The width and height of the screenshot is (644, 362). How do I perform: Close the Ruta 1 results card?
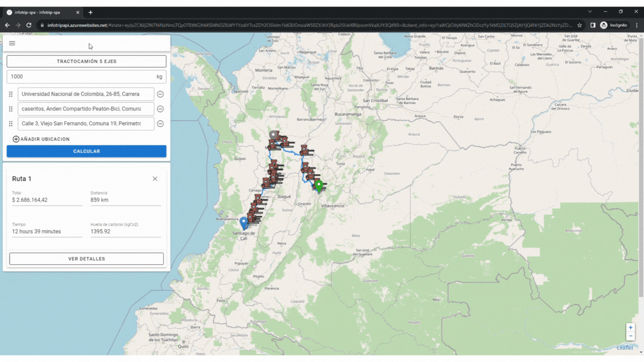tap(155, 179)
